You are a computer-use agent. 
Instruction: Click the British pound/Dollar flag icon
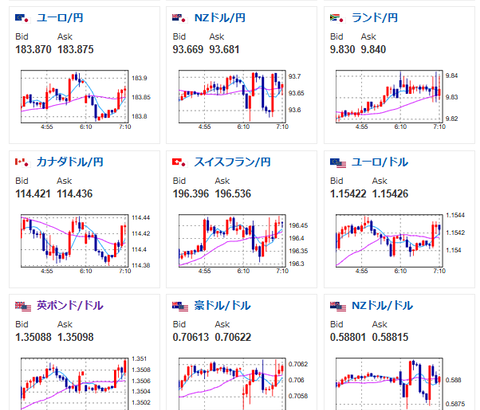[23, 306]
